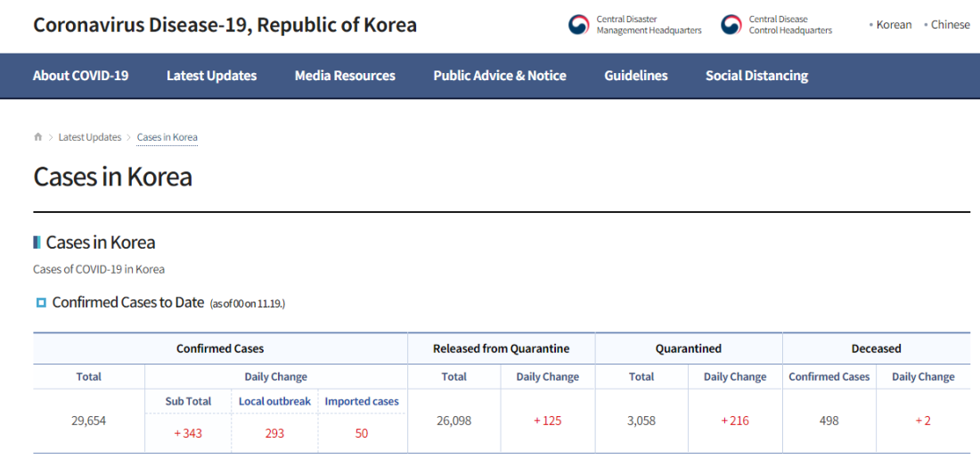Click the Deceased column header

click(x=877, y=348)
